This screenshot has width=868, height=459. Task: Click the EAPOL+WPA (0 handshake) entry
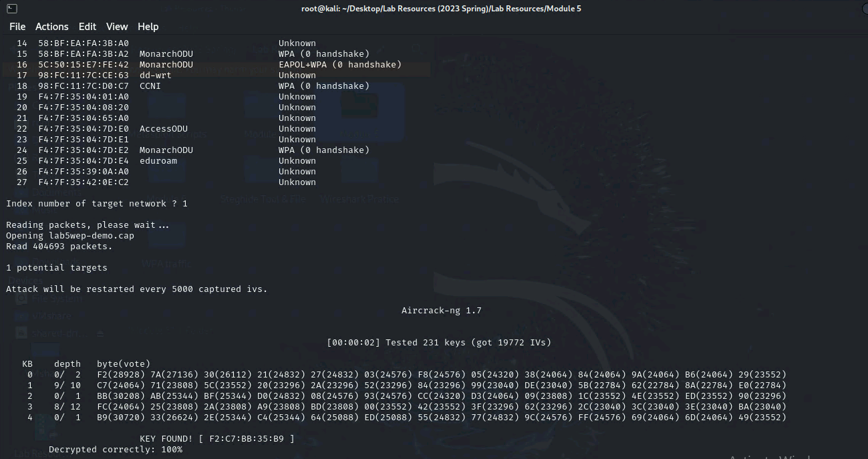coord(339,65)
